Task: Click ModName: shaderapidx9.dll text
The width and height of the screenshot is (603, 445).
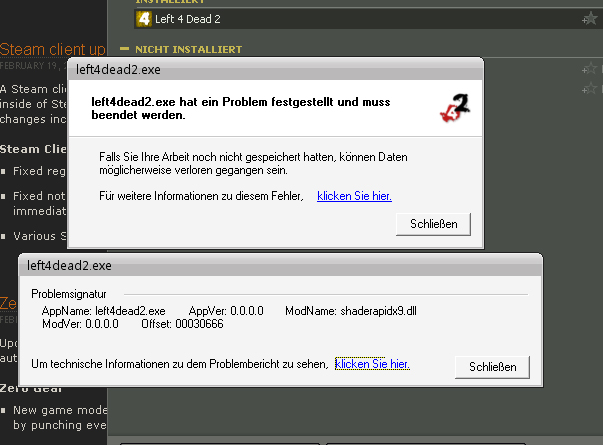Action: click(x=351, y=311)
